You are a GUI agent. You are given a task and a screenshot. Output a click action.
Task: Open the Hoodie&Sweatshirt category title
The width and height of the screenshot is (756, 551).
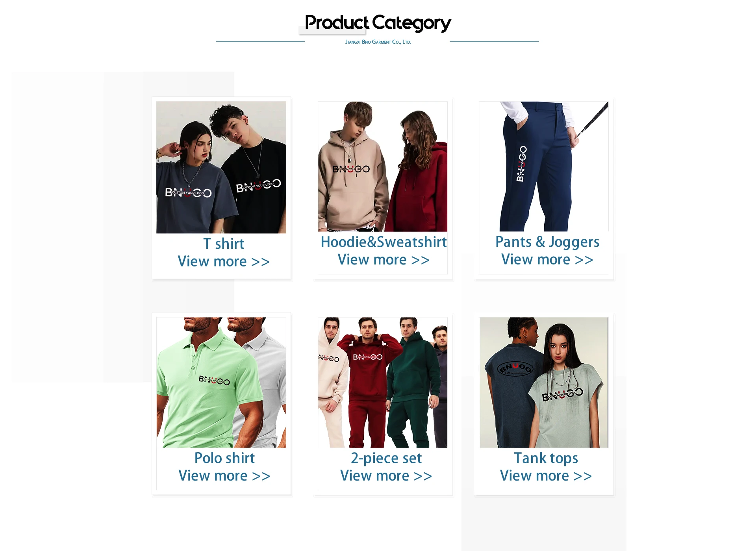coord(384,242)
